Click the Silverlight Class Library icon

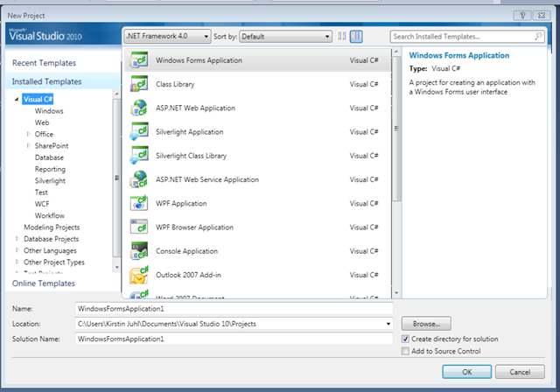(x=139, y=156)
